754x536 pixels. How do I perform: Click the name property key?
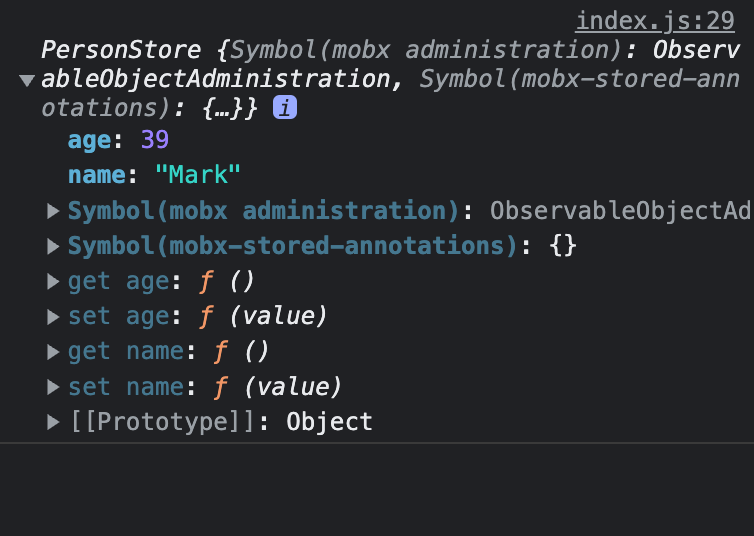97,175
